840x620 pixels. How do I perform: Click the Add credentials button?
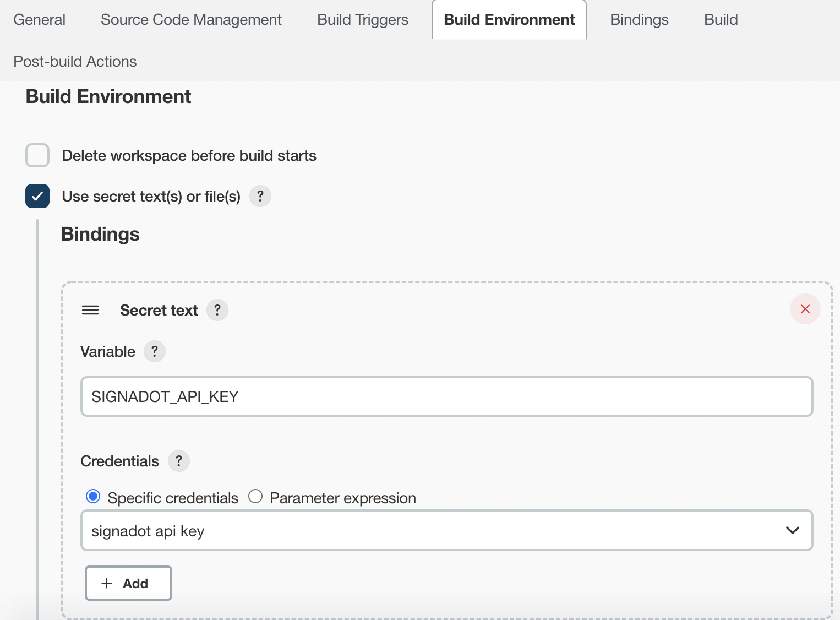(x=128, y=583)
